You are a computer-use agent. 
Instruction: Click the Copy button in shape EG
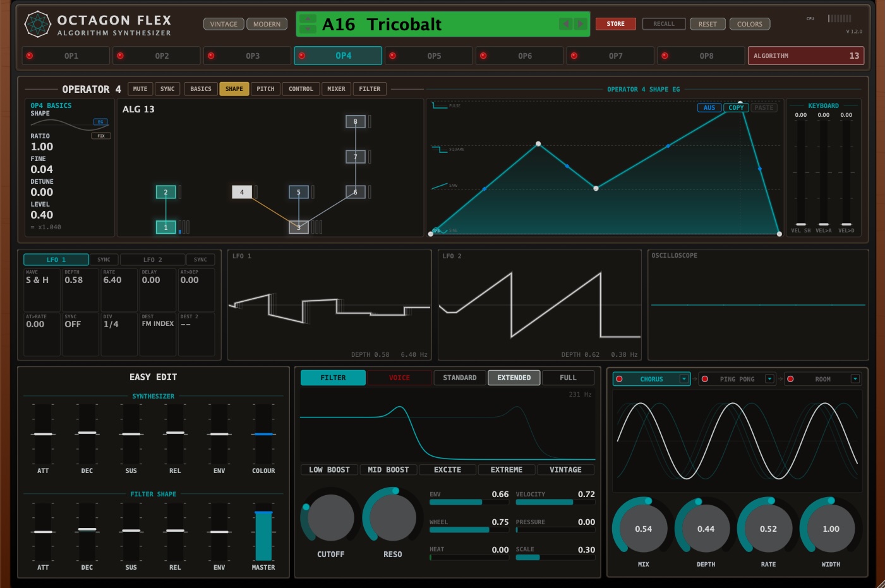pyautogui.click(x=736, y=107)
